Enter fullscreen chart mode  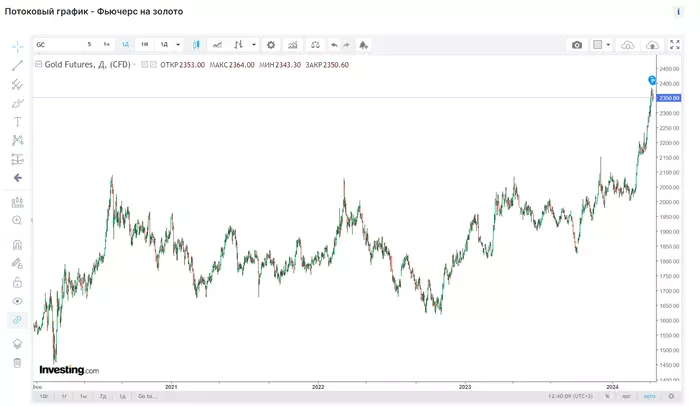(675, 45)
